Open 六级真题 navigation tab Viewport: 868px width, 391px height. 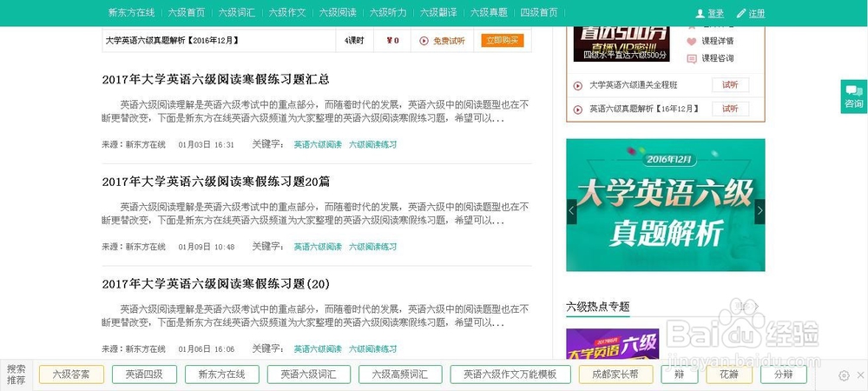point(489,13)
